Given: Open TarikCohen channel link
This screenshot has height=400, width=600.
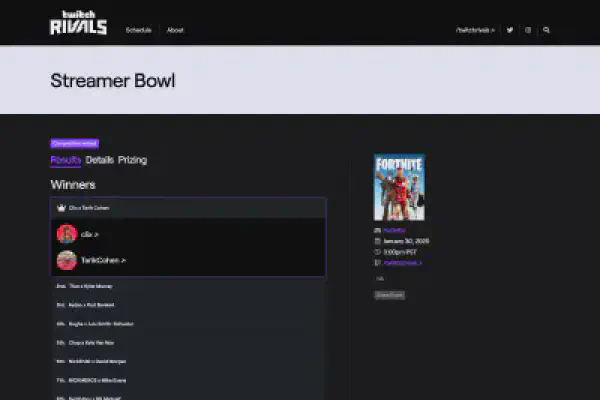Looking at the screenshot, I should pos(103,260).
